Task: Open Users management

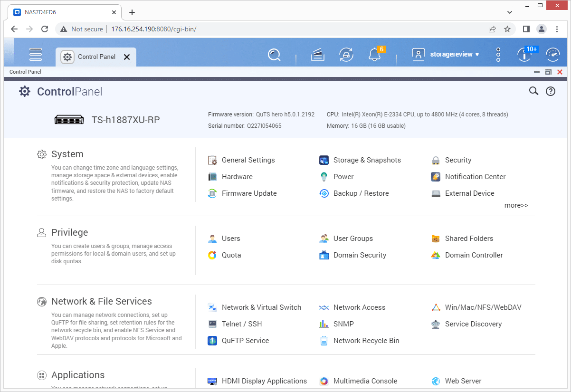Action: click(x=224, y=239)
